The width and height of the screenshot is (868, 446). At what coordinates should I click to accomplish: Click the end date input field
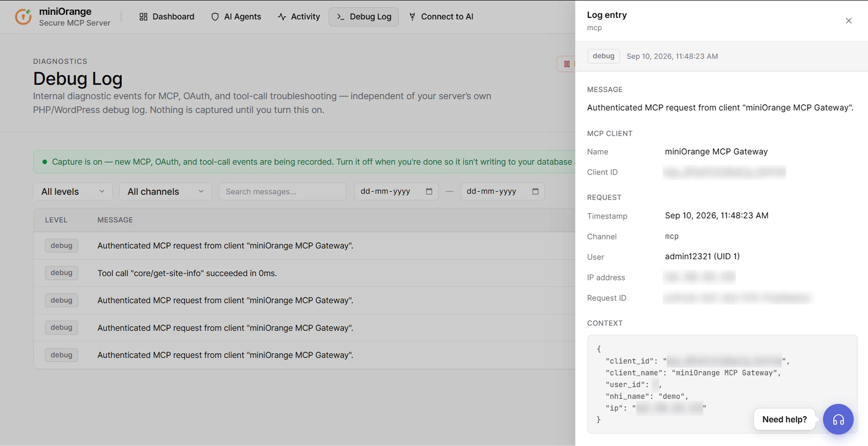coord(502,191)
